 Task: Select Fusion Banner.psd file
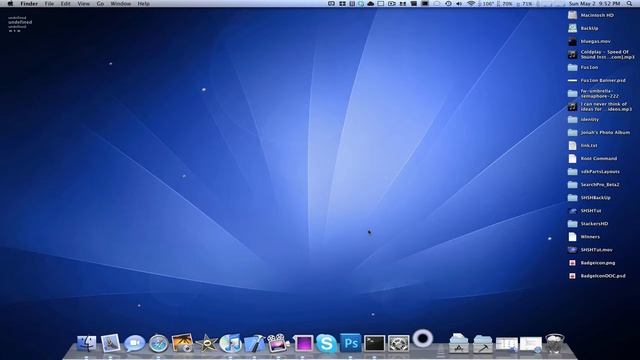pos(597,80)
